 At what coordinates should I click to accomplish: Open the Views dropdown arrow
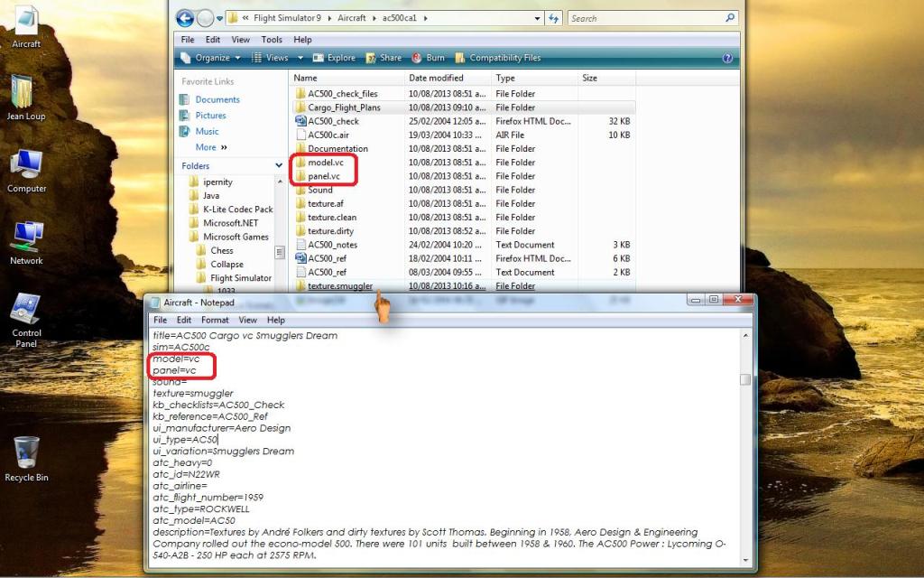pos(300,58)
